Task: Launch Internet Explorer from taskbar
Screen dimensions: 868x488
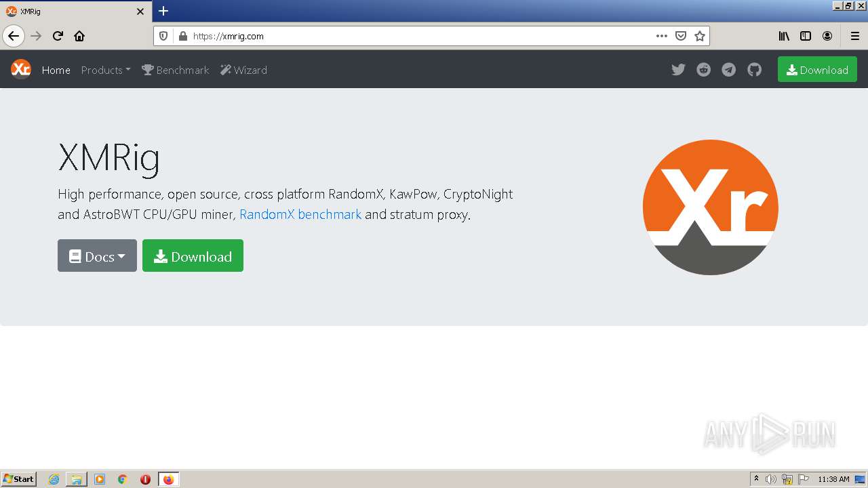Action: [54, 479]
